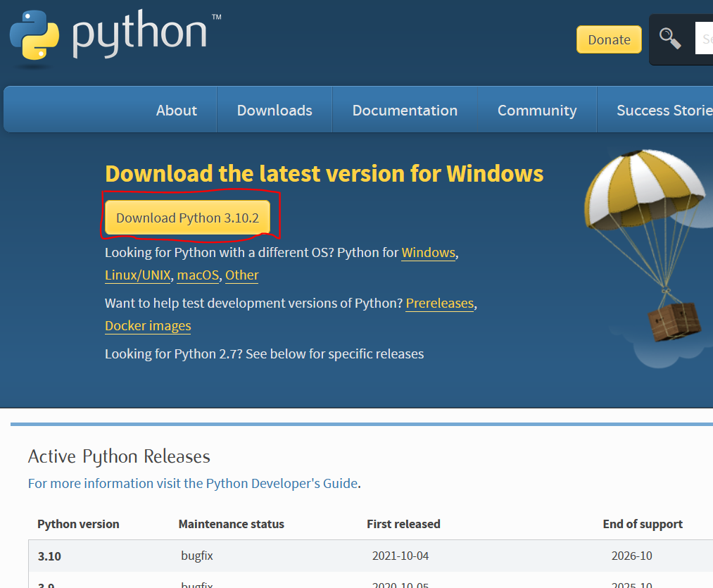Download Python 3.10.2
This screenshot has height=588, width=713.
(188, 218)
